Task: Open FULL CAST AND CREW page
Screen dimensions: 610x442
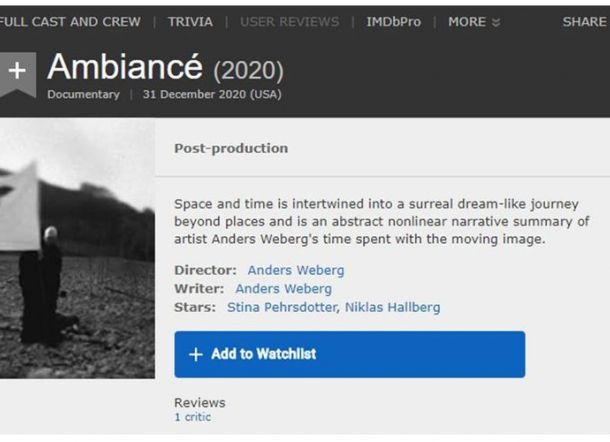Action: point(70,21)
